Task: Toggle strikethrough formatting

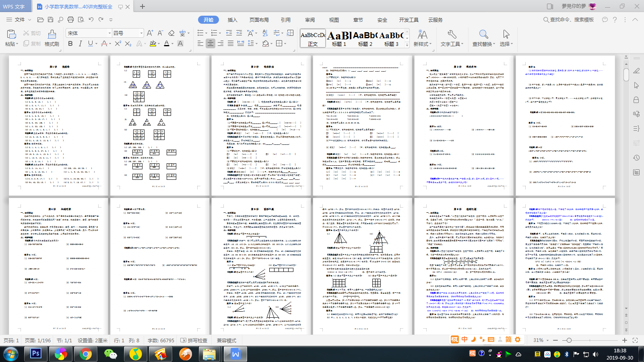Action: 104,43
